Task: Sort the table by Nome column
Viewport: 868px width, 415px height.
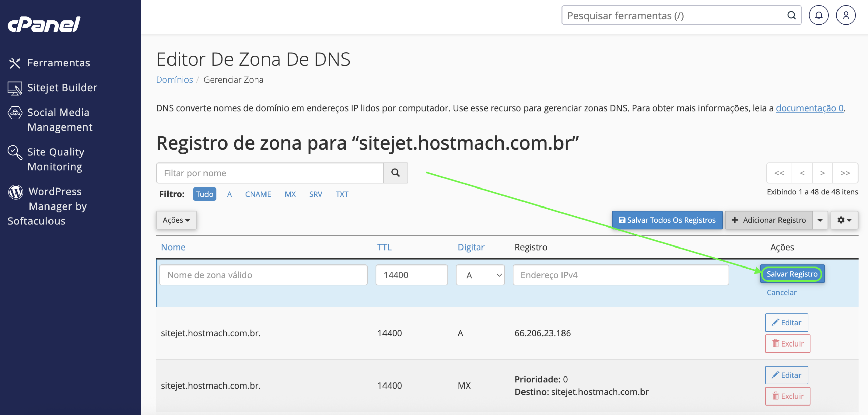Action: click(x=173, y=247)
